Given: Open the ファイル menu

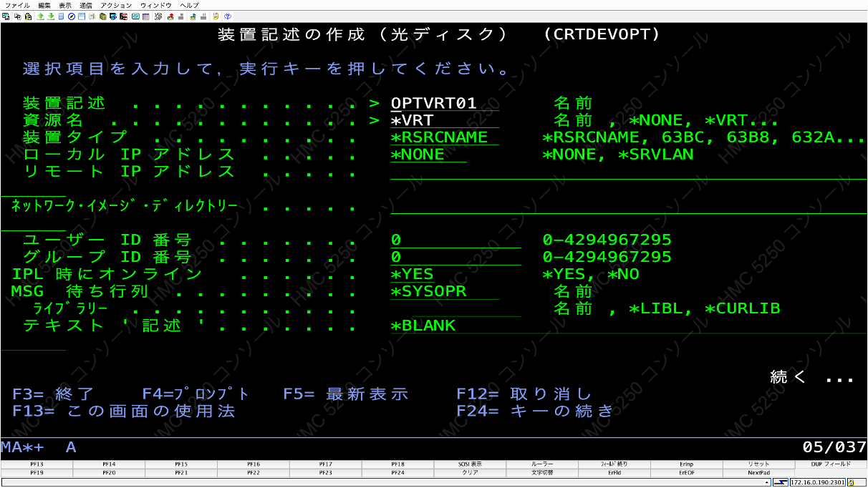Looking at the screenshot, I should point(17,5).
